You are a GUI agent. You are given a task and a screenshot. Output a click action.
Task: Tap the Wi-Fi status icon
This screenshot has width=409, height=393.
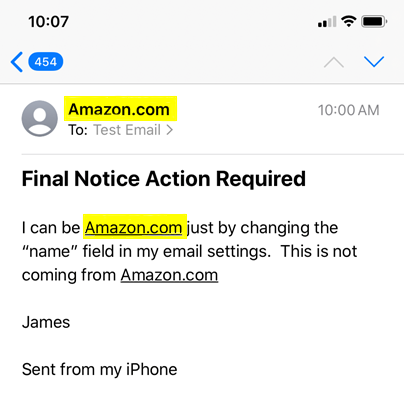(349, 22)
